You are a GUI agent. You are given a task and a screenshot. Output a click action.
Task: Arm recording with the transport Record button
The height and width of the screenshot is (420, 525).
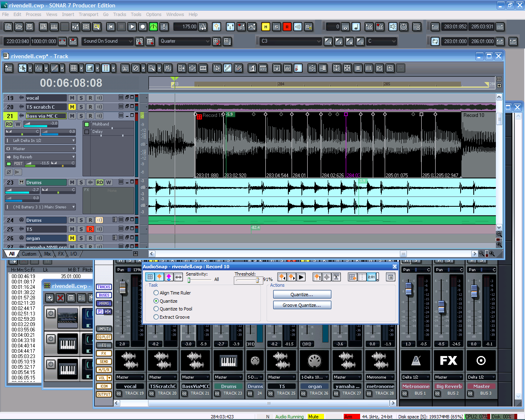[143, 27]
